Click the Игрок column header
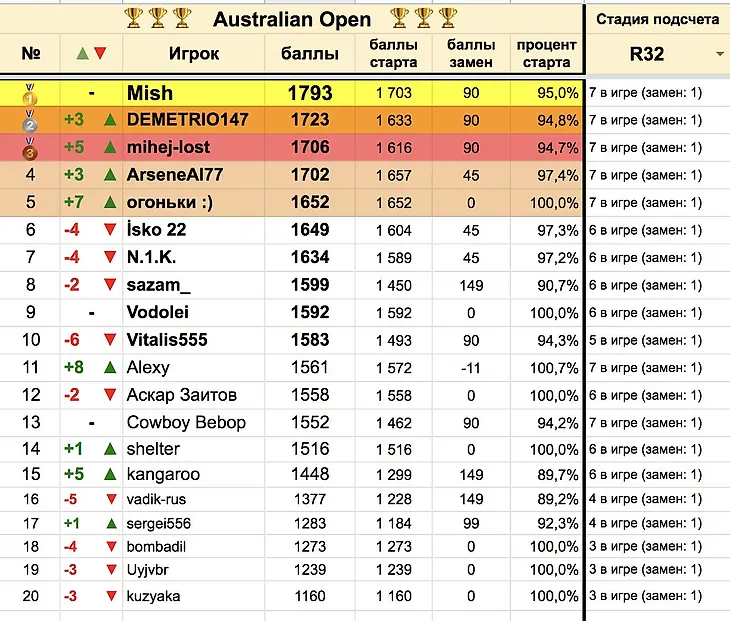 pyautogui.click(x=194, y=54)
